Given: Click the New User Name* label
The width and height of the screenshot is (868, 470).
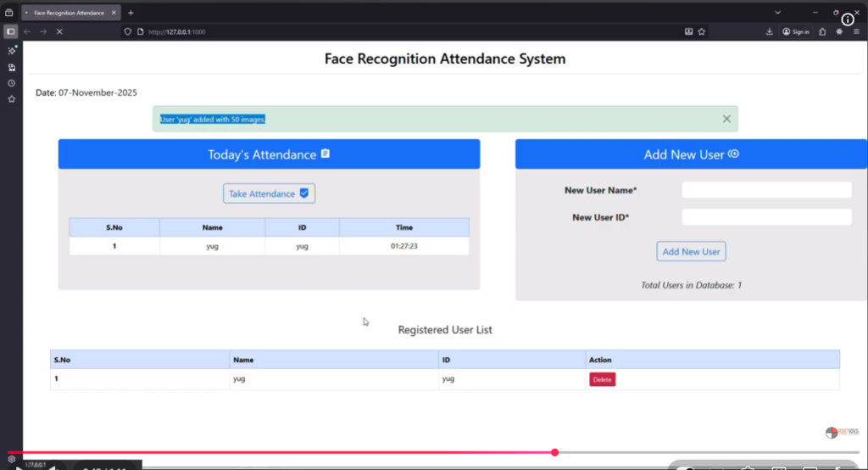Looking at the screenshot, I should (601, 190).
